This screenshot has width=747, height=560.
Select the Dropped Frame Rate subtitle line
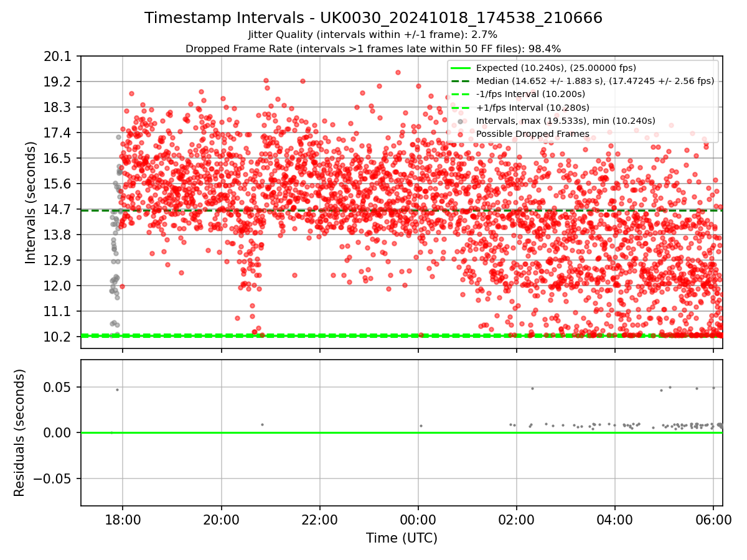373,49
